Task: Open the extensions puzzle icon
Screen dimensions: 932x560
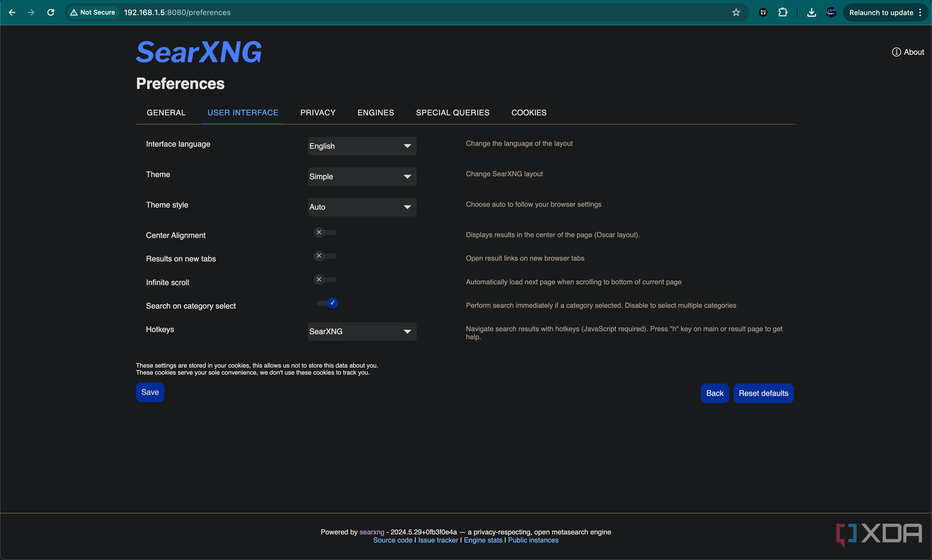Action: click(x=783, y=12)
